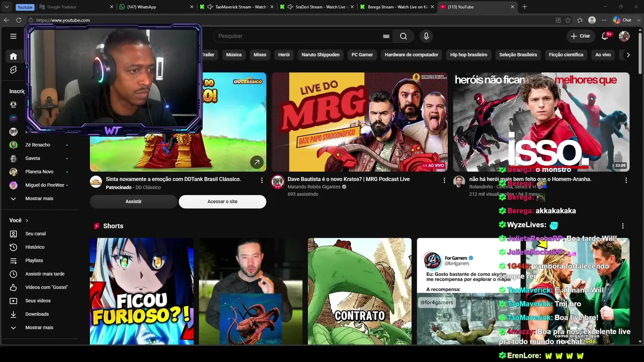
Task: Open the browser favorites list
Action: (580, 20)
